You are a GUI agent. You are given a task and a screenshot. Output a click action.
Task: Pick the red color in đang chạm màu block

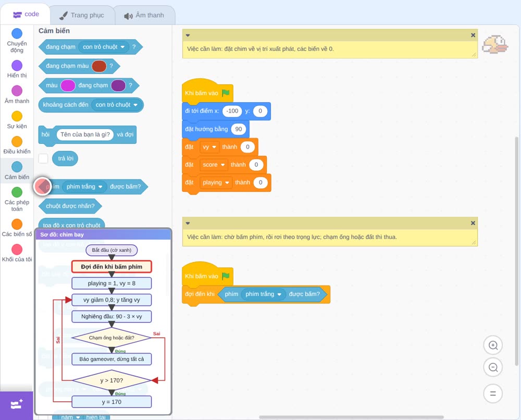99,66
